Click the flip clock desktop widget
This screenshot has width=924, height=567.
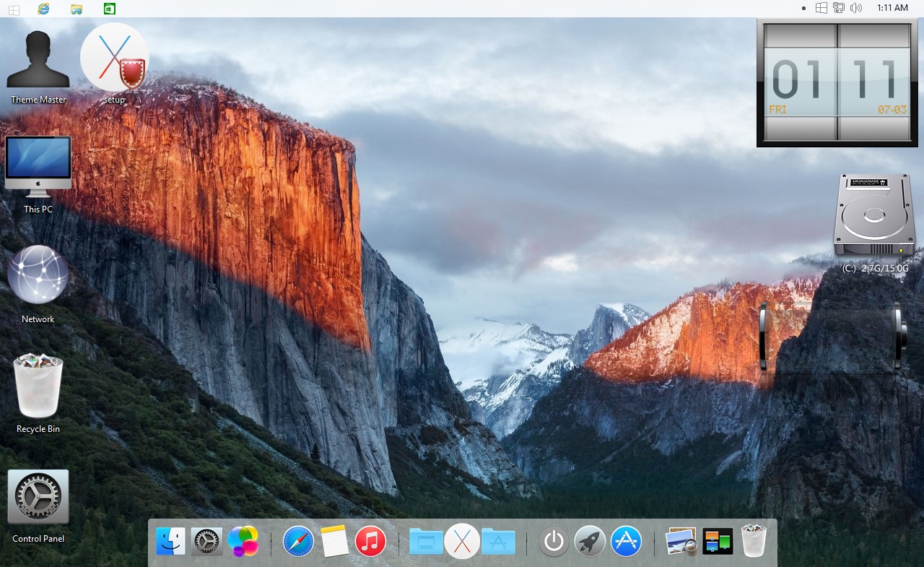[x=837, y=82]
